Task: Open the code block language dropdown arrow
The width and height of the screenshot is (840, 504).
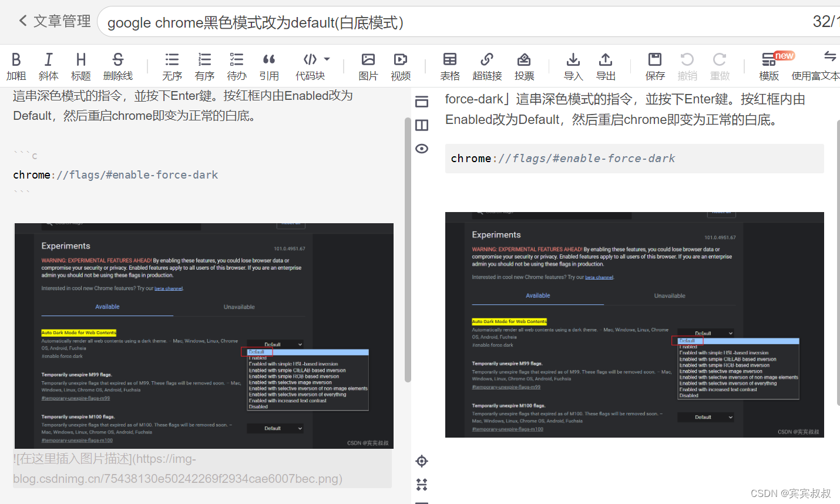Action: 327,59
